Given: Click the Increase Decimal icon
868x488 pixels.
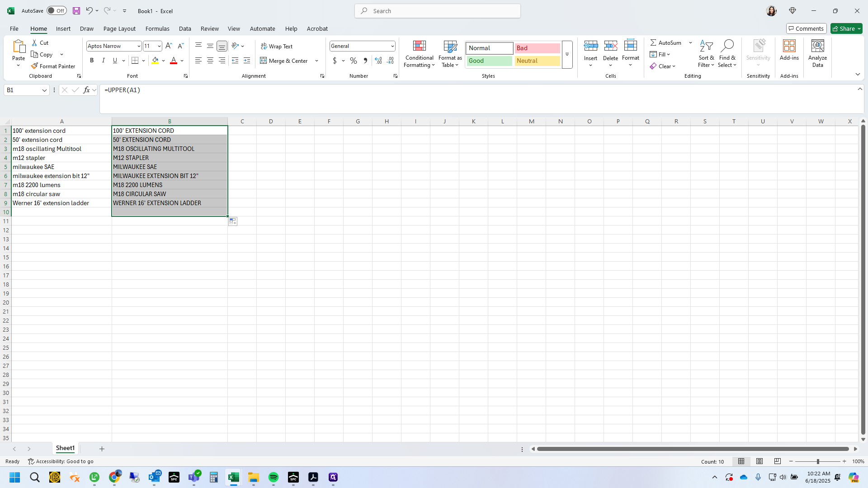Looking at the screenshot, I should (378, 61).
